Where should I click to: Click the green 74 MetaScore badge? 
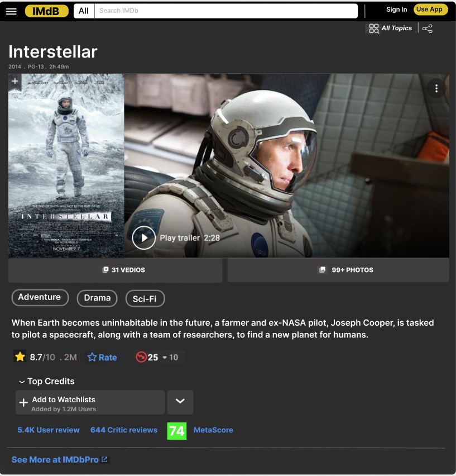(x=177, y=431)
